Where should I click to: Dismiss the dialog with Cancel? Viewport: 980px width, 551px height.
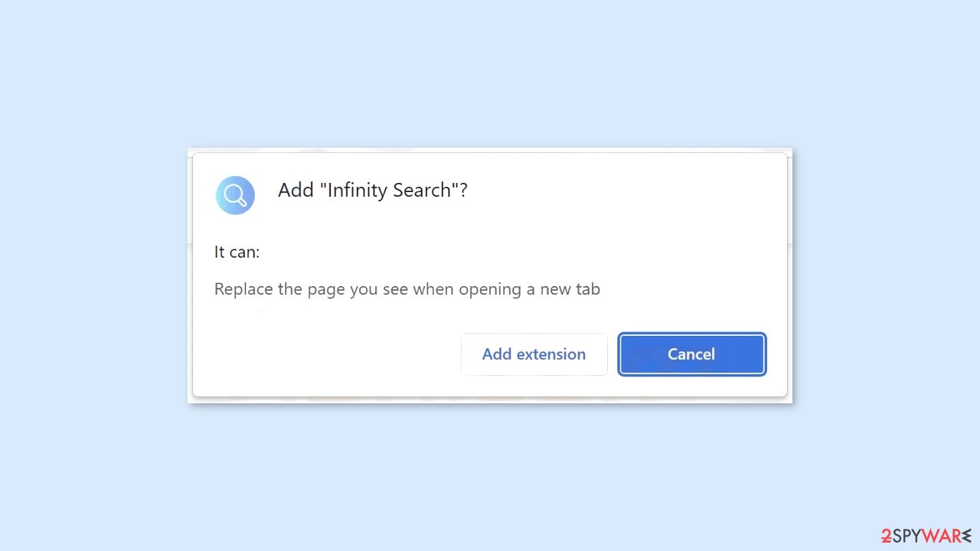click(x=691, y=354)
